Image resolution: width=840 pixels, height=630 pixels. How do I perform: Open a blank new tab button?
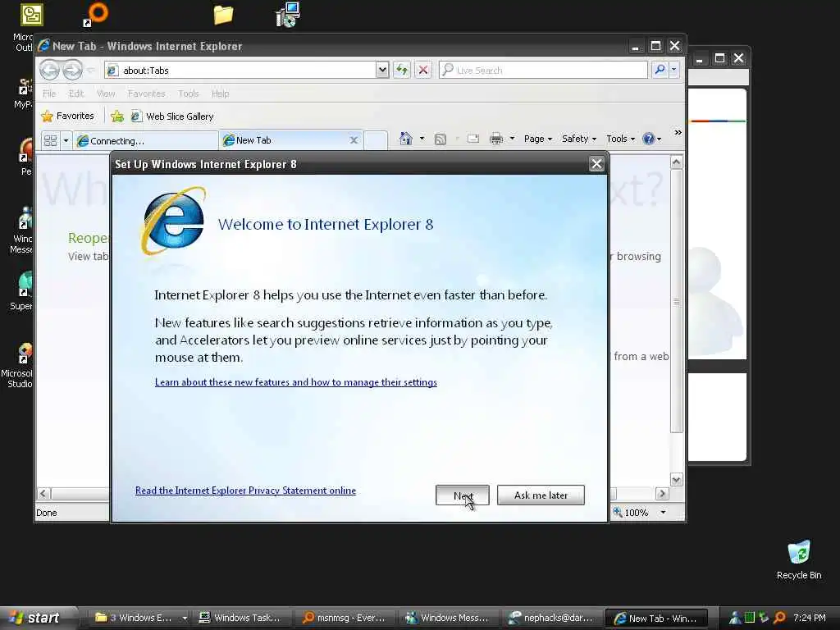click(376, 140)
